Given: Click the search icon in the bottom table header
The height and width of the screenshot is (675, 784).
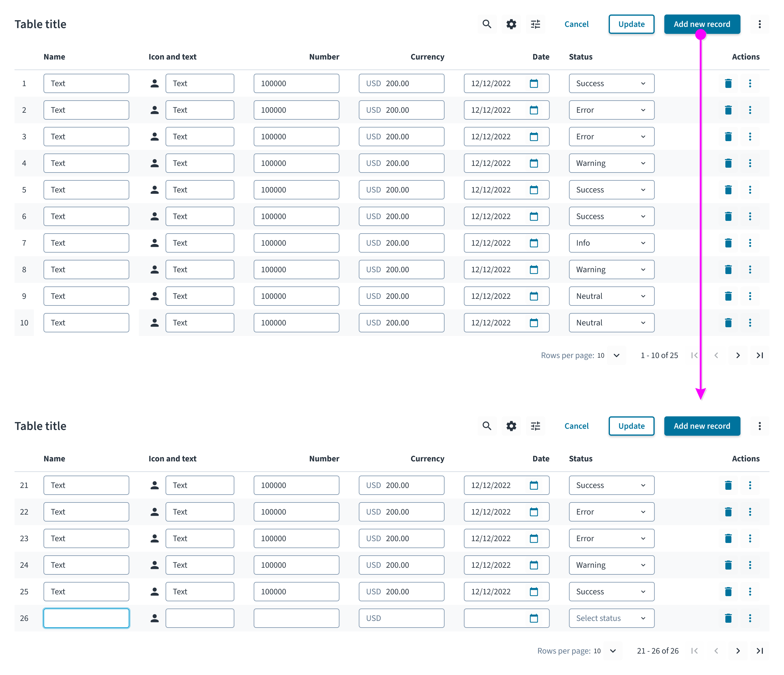Looking at the screenshot, I should 487,426.
